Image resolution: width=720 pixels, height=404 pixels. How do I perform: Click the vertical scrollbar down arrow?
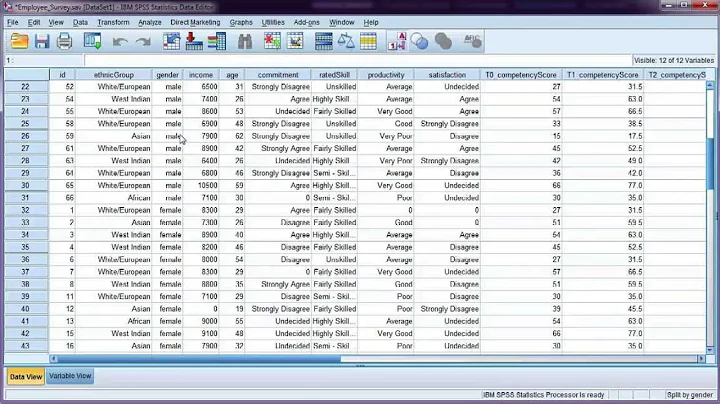[710, 350]
